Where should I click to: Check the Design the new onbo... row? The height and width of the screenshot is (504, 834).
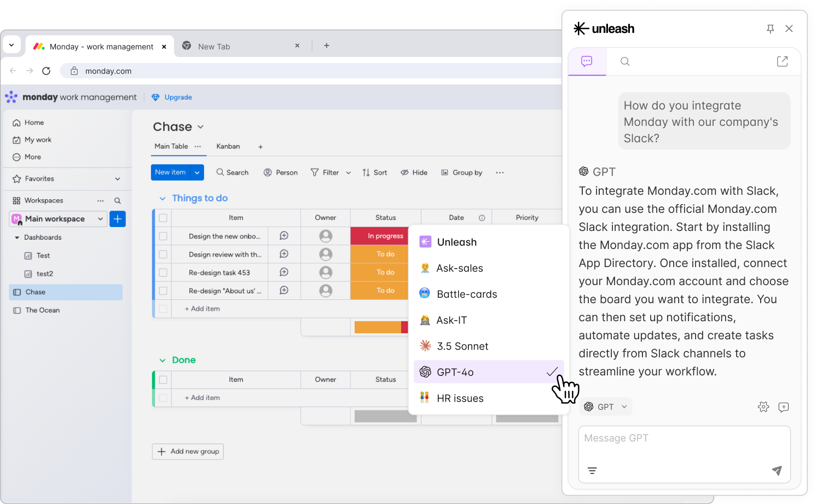point(163,236)
